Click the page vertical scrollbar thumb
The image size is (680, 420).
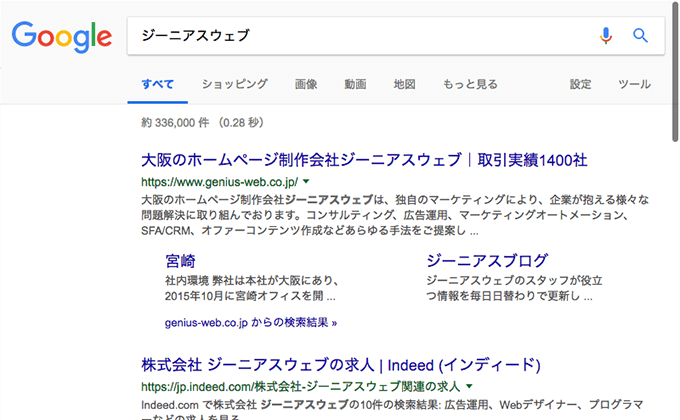point(675,72)
